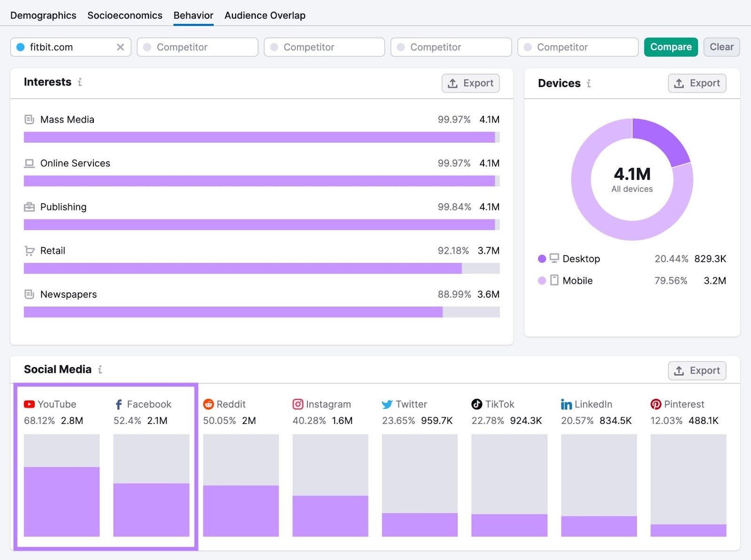Open the Demographics tab
Screen dimensions: 751x560
click(43, 15)
